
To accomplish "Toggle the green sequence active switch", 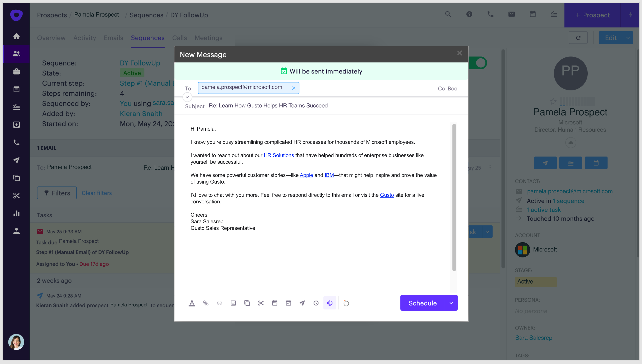I will coord(478,63).
